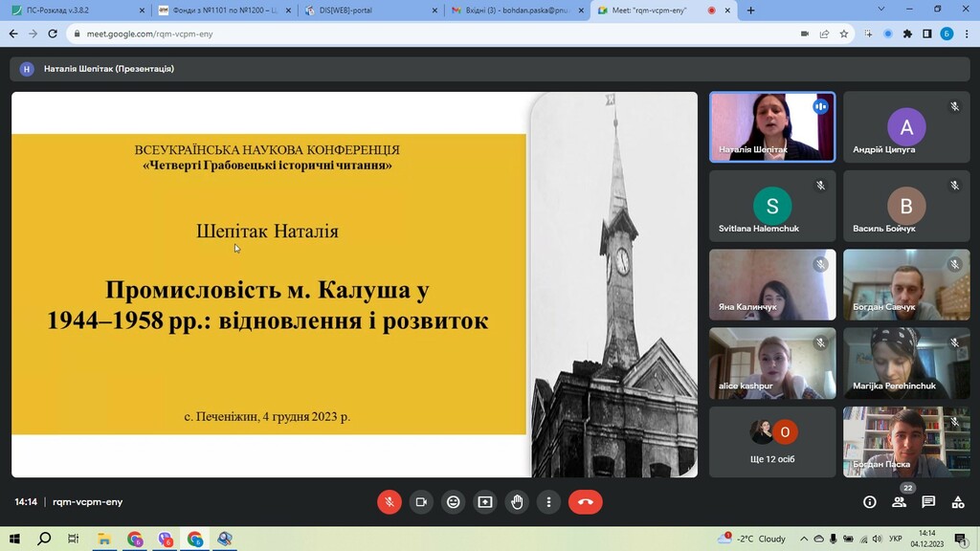Open more options three-dot menu in call bar

[x=548, y=502]
